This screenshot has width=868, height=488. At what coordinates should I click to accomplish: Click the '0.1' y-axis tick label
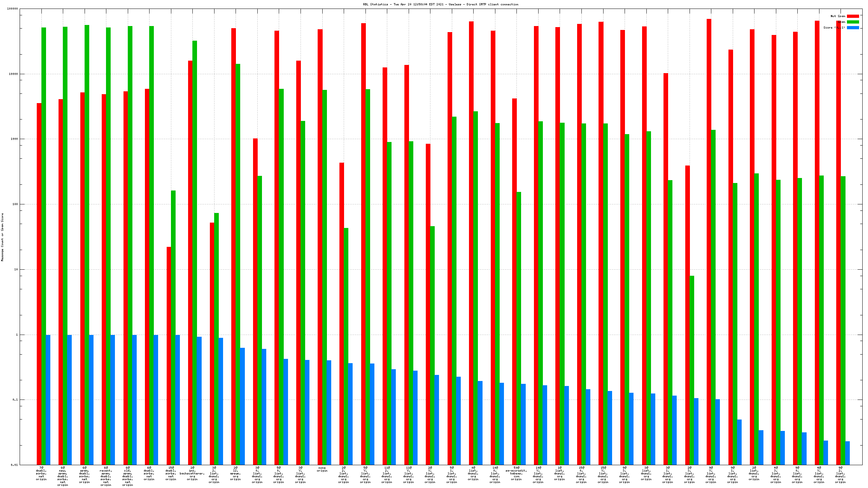[x=15, y=400]
